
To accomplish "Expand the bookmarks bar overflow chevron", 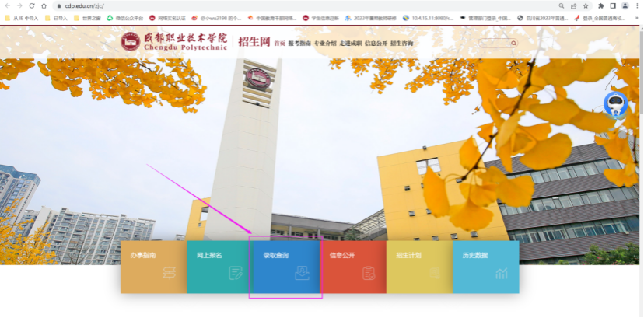I will pos(636,18).
